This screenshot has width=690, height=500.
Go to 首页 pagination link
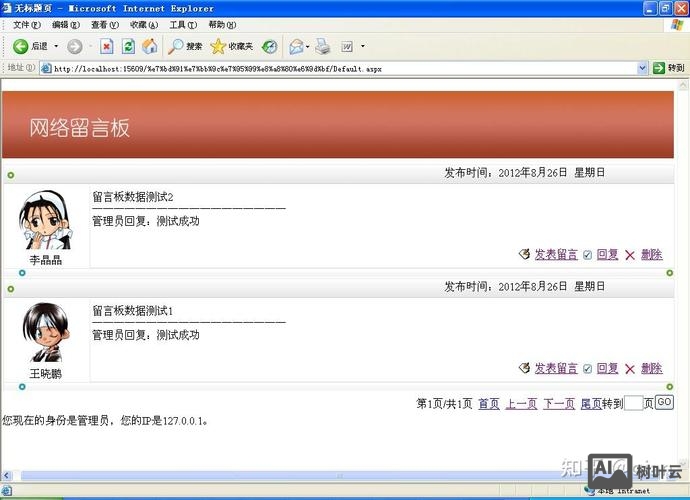click(489, 404)
